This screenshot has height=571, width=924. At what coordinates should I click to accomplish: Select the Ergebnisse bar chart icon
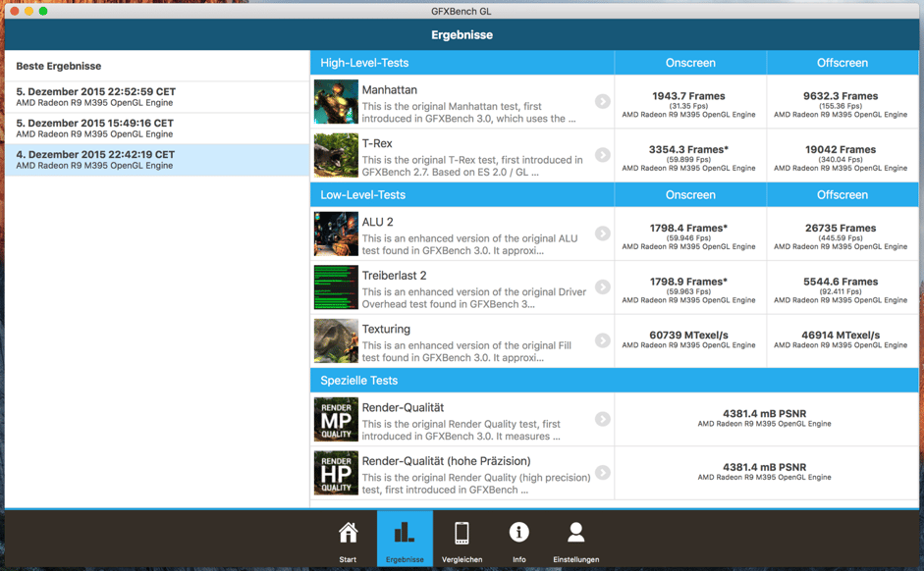(x=405, y=532)
